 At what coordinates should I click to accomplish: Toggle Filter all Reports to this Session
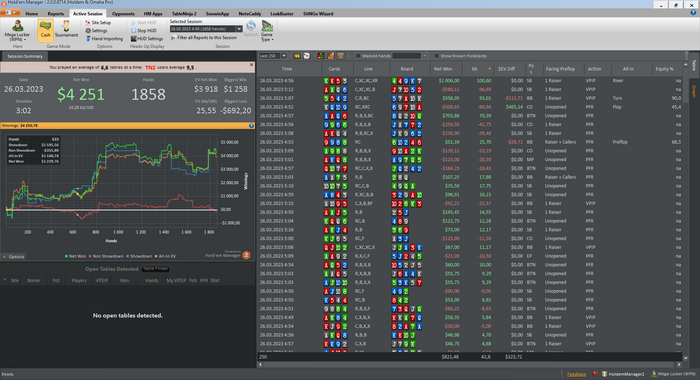(204, 38)
